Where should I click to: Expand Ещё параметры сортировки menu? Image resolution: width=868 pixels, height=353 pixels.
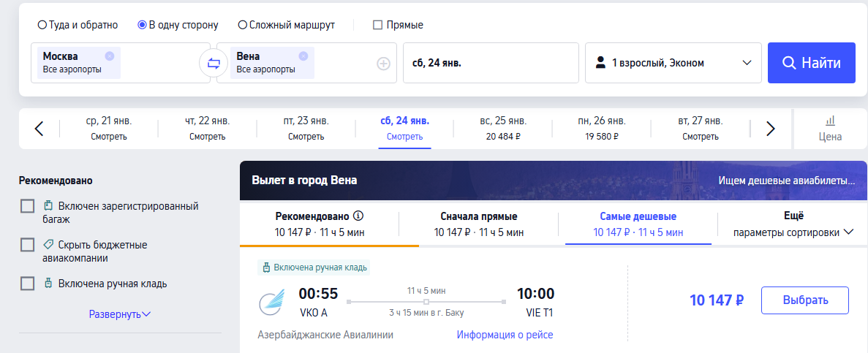793,224
